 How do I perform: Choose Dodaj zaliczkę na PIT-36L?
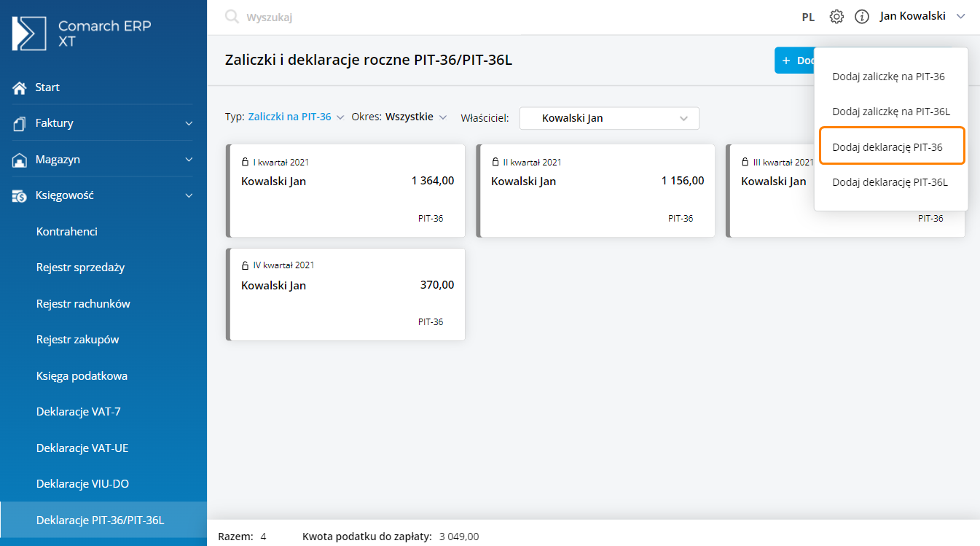891,112
